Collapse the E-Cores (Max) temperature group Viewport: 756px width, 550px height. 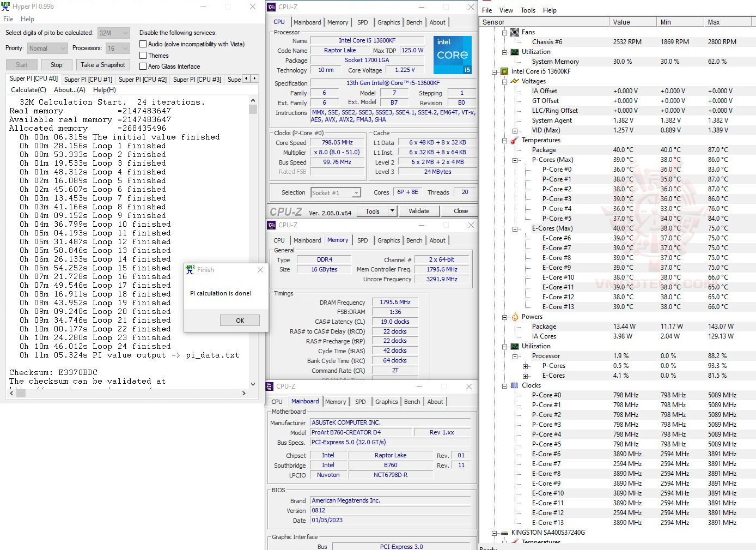click(x=515, y=229)
